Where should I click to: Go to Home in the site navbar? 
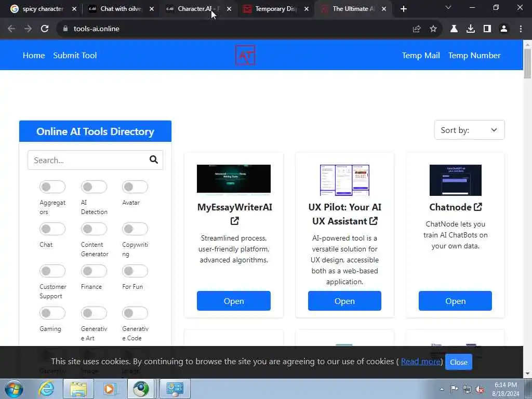tap(34, 55)
